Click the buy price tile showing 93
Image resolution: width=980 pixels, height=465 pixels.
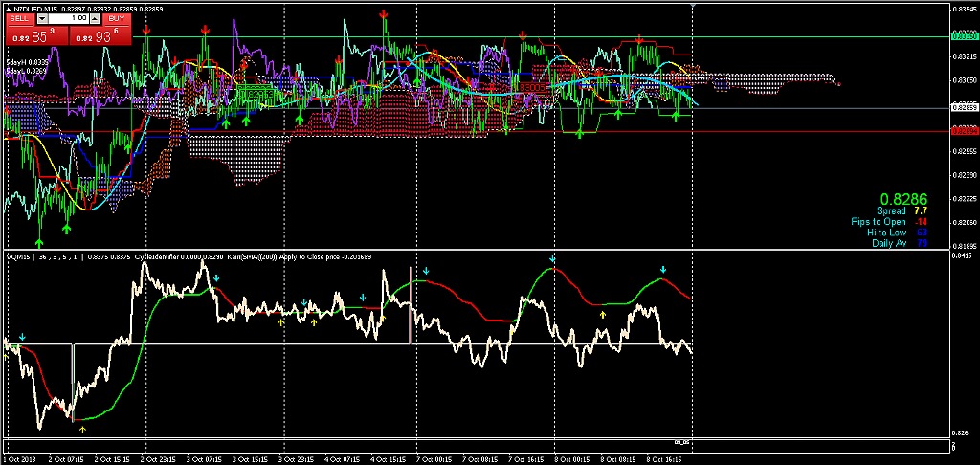pyautogui.click(x=98, y=35)
